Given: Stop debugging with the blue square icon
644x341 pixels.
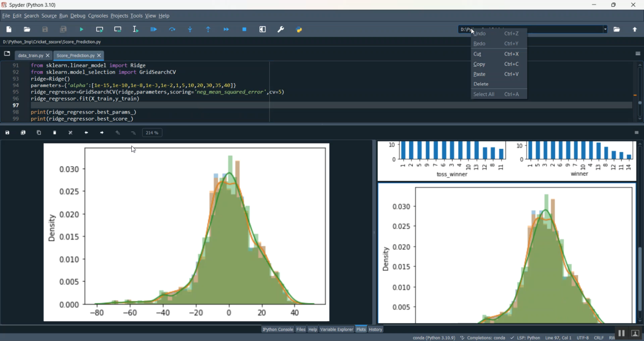Looking at the screenshot, I should (x=244, y=30).
